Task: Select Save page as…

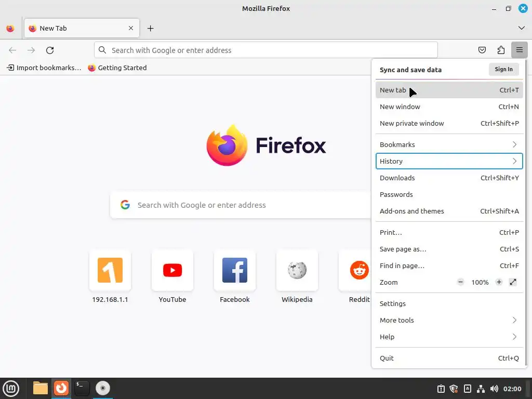Action: (x=449, y=249)
